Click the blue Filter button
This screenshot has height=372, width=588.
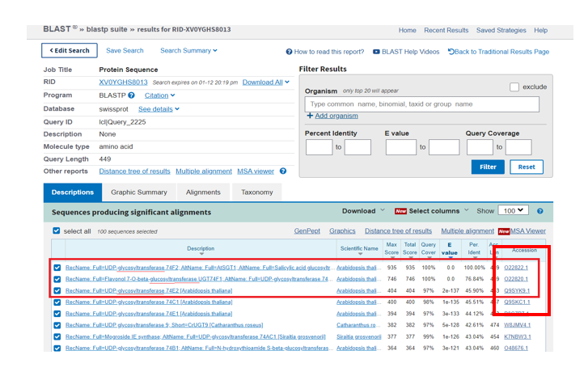tap(488, 167)
